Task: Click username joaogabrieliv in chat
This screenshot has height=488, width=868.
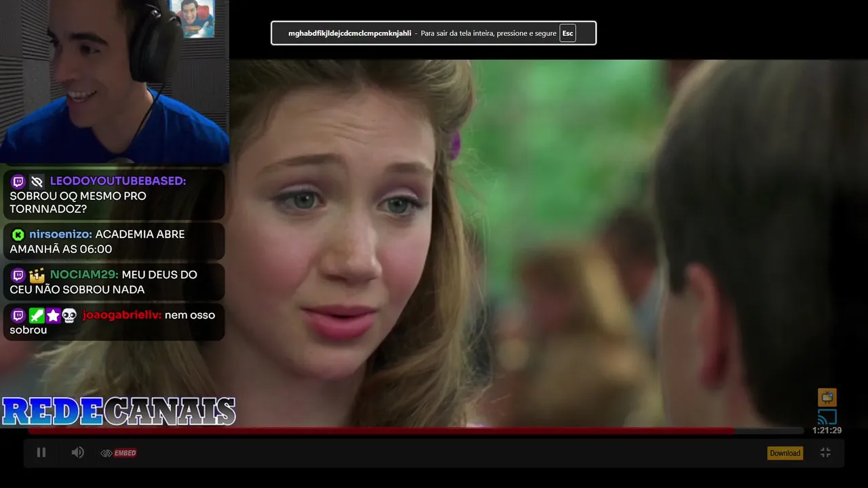Action: (122, 315)
